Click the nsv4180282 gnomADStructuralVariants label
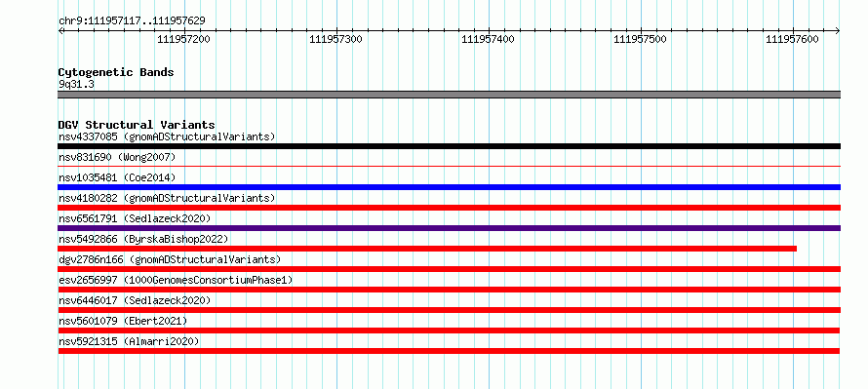 tap(167, 198)
